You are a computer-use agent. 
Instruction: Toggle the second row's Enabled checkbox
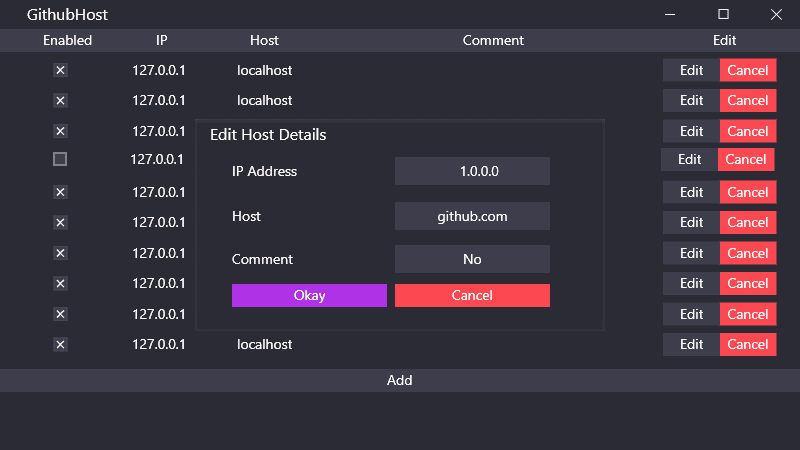(x=60, y=101)
